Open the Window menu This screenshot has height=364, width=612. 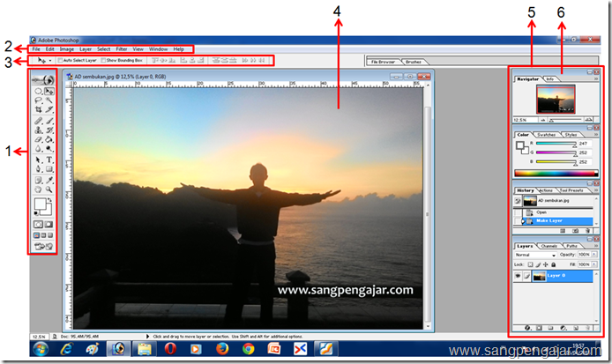point(158,49)
